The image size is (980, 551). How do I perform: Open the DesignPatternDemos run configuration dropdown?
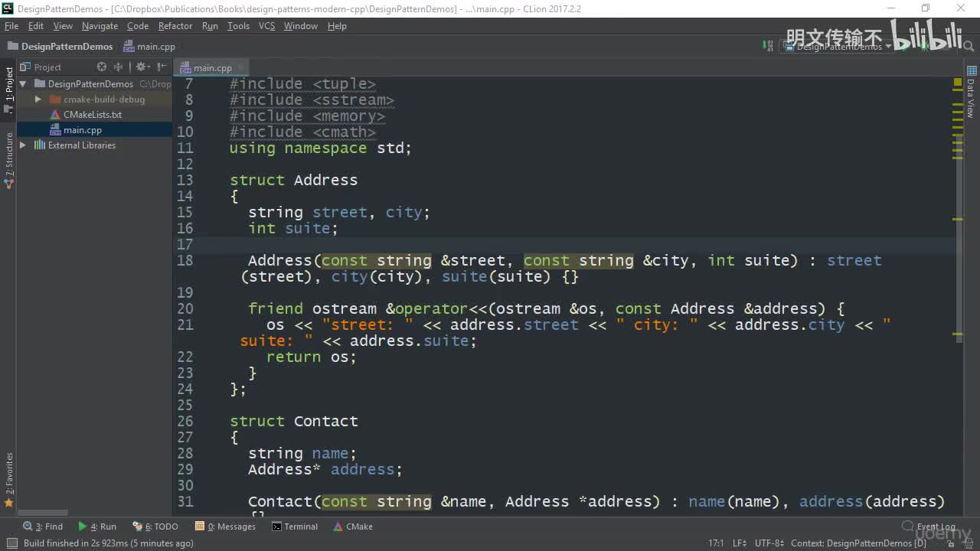pyautogui.click(x=837, y=47)
